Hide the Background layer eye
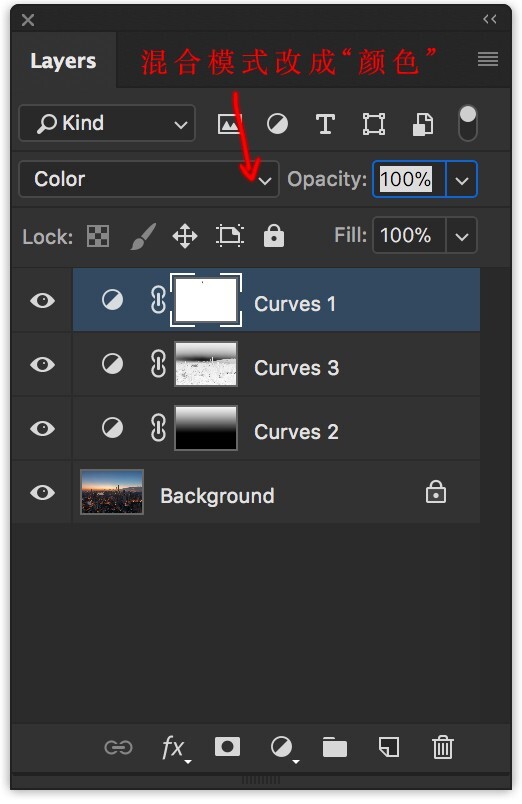 coord(43,492)
